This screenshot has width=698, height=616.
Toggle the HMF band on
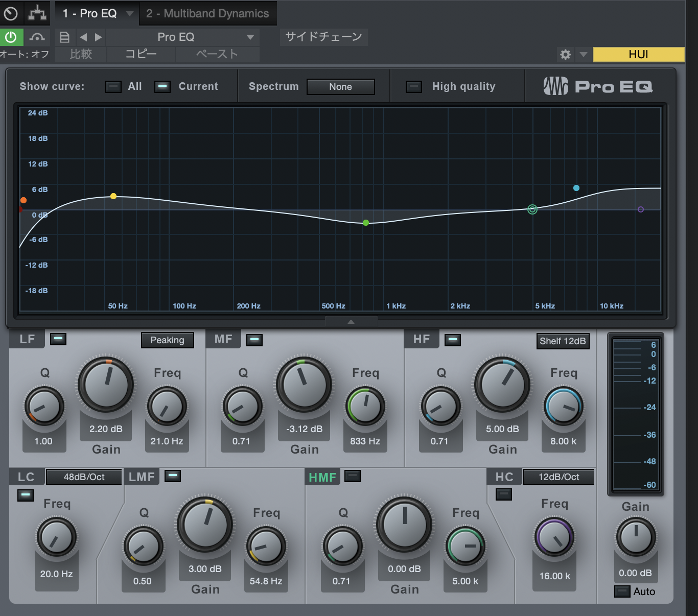click(x=353, y=476)
